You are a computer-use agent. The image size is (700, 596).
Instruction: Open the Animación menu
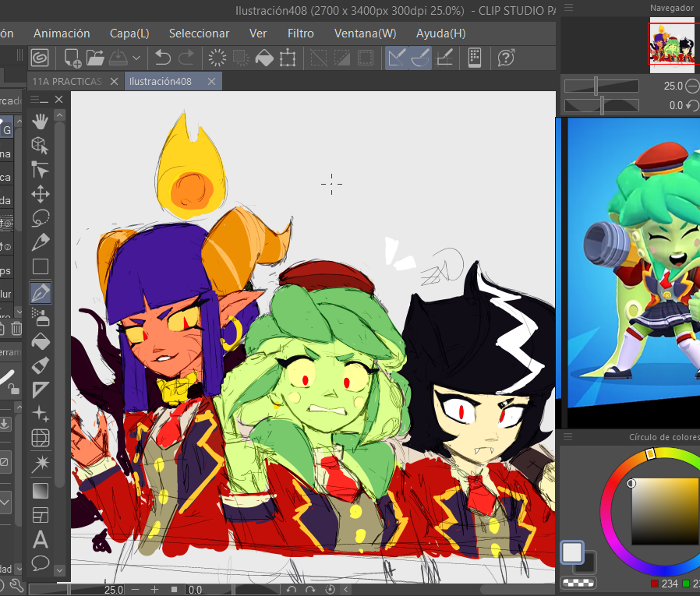[62, 34]
